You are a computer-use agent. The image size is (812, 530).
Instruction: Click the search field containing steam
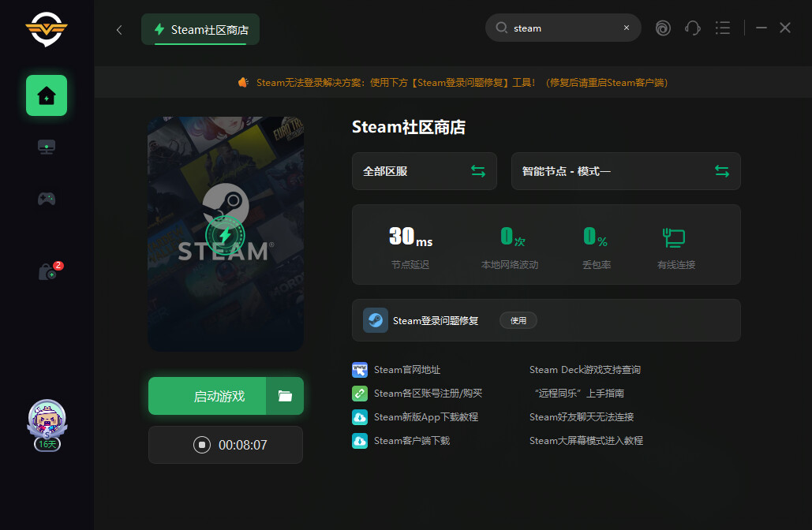tap(563, 28)
